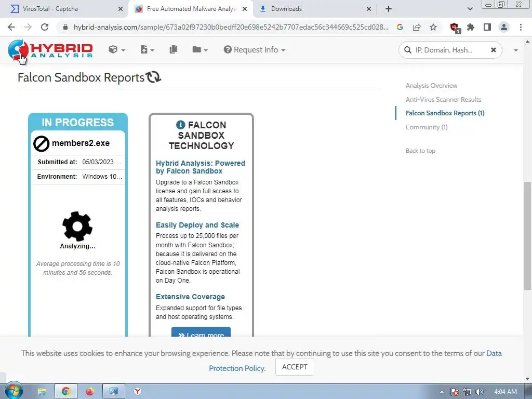Image resolution: width=532 pixels, height=399 pixels.
Task: Open the sandbox cube dropdown in navbar
Action: (x=117, y=50)
